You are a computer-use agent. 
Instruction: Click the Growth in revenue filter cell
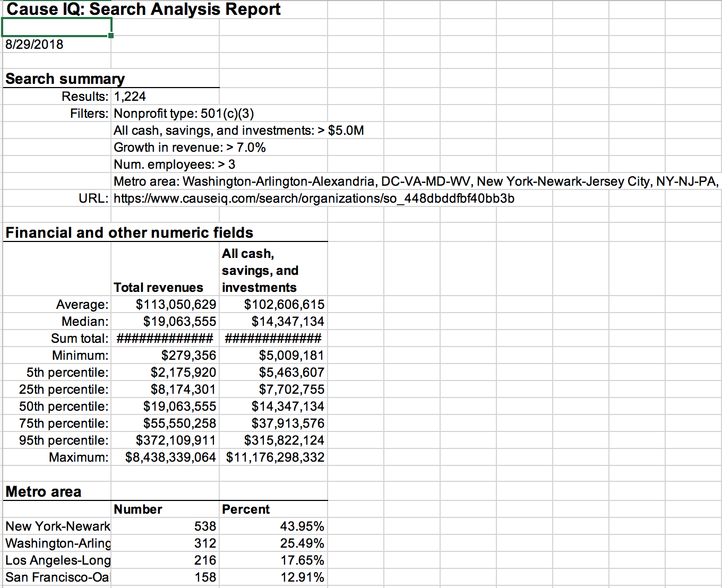(x=190, y=148)
